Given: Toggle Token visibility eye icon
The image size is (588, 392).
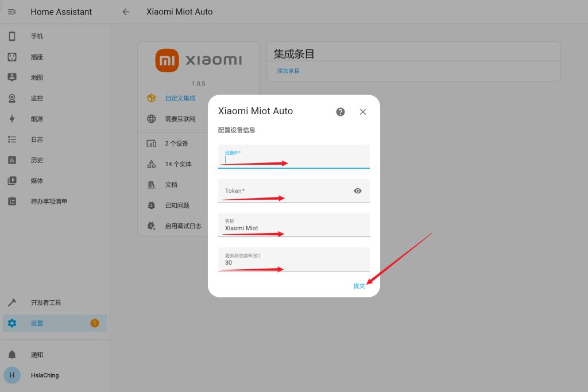Looking at the screenshot, I should click(x=358, y=191).
